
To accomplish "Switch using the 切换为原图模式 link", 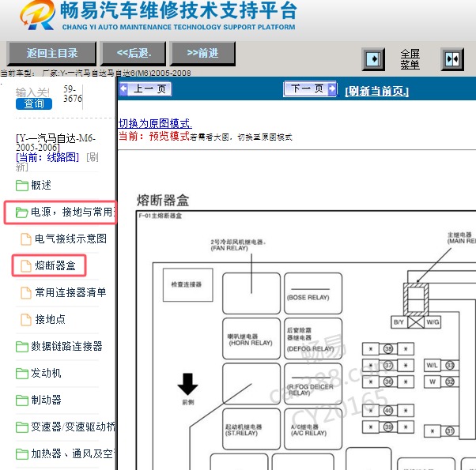I will pos(155,123).
